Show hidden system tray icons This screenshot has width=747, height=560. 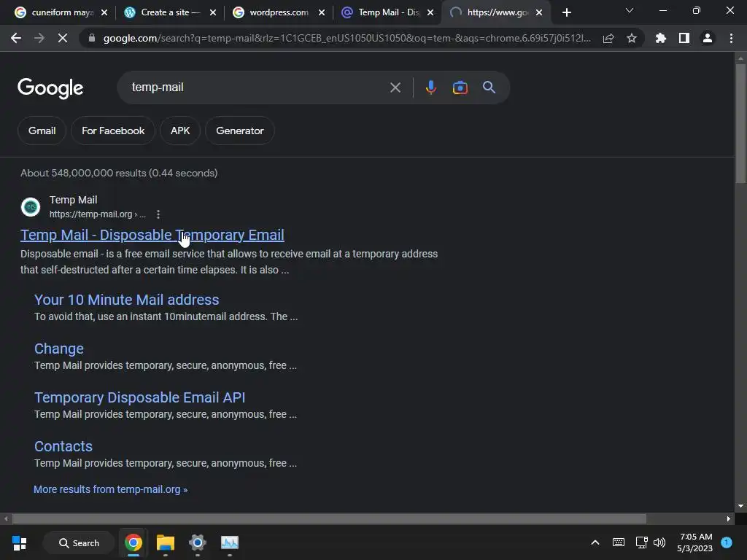(x=595, y=542)
